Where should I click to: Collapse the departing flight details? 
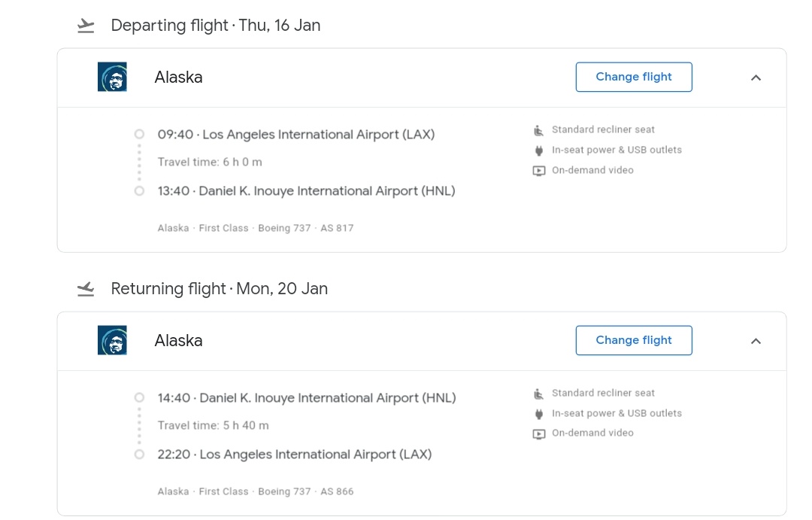756,78
